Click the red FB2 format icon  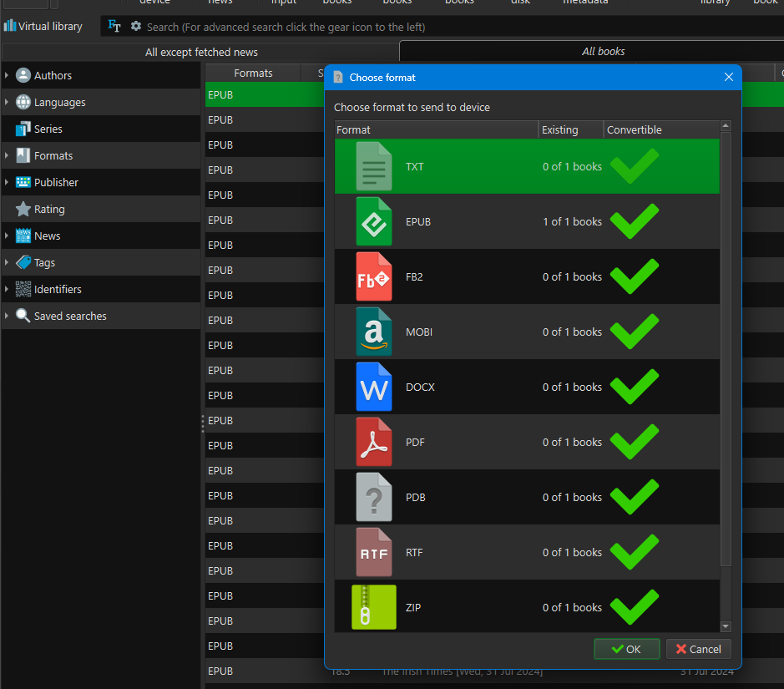[x=373, y=276]
